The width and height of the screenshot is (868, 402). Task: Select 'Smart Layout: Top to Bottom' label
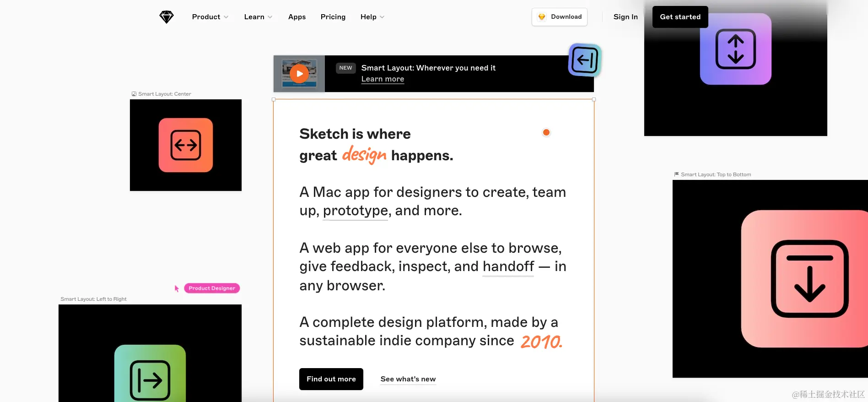[x=716, y=174]
